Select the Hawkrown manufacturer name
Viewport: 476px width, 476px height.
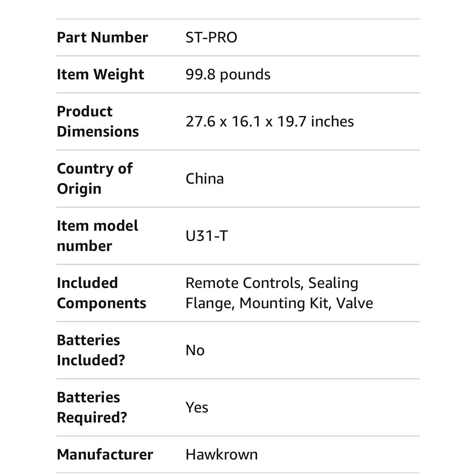(x=222, y=454)
